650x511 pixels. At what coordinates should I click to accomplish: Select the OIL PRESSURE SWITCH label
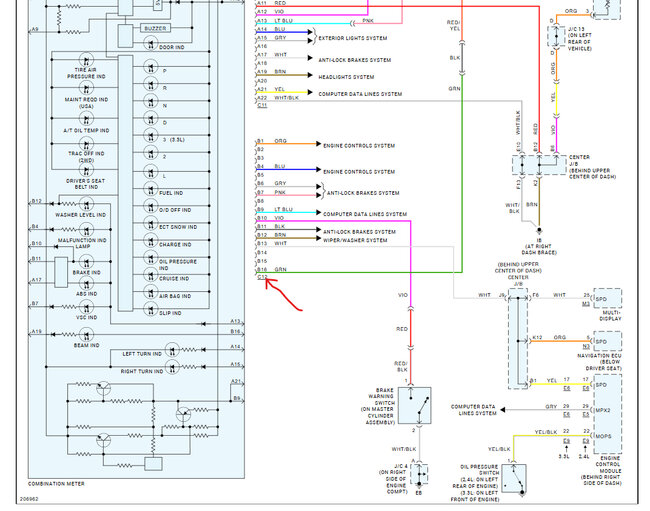coord(475,483)
